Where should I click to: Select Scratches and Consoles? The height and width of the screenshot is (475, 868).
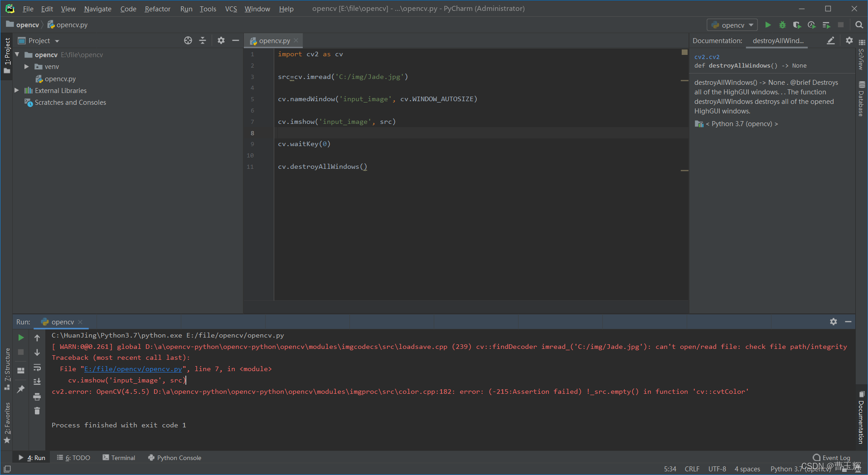[70, 103]
